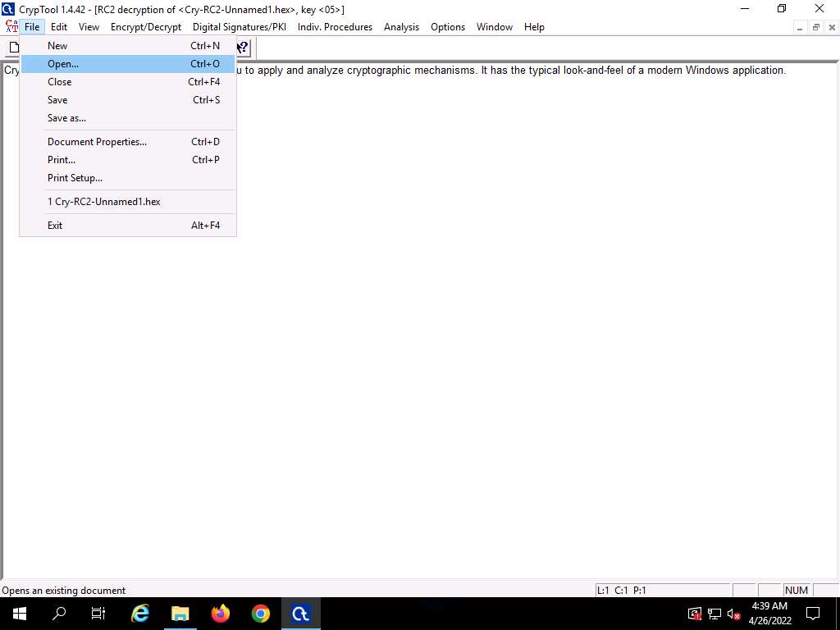Select Save as... in the File menu

[x=66, y=118]
